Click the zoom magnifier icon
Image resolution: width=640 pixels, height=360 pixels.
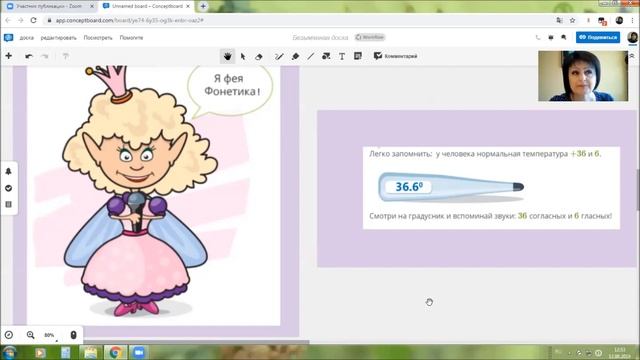click(31, 335)
